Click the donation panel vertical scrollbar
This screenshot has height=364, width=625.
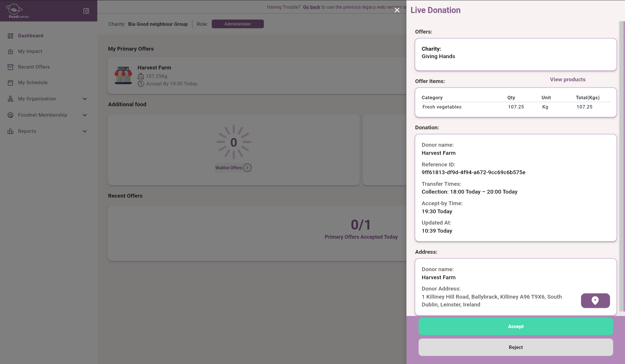622,166
